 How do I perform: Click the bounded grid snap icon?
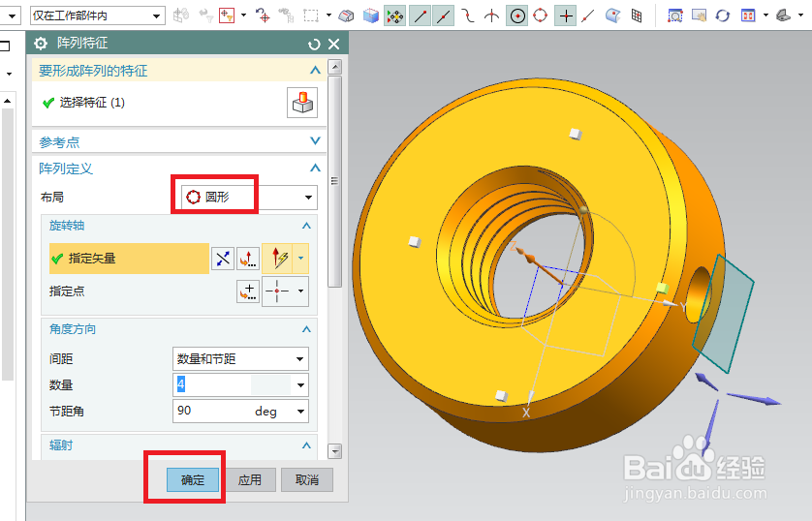(x=637, y=16)
